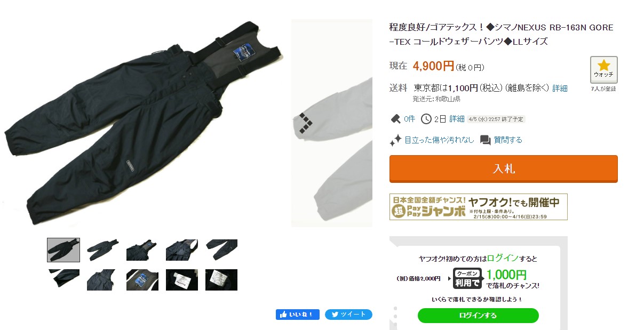Select the blue label thumbnail in bottom row
The image size is (644, 330).
[x=142, y=280]
